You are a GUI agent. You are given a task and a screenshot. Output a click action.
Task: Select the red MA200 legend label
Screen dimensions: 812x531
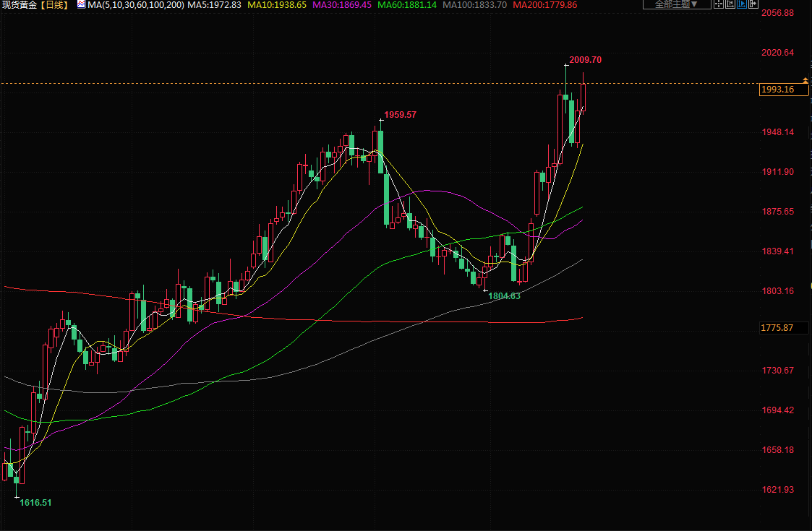point(544,5)
